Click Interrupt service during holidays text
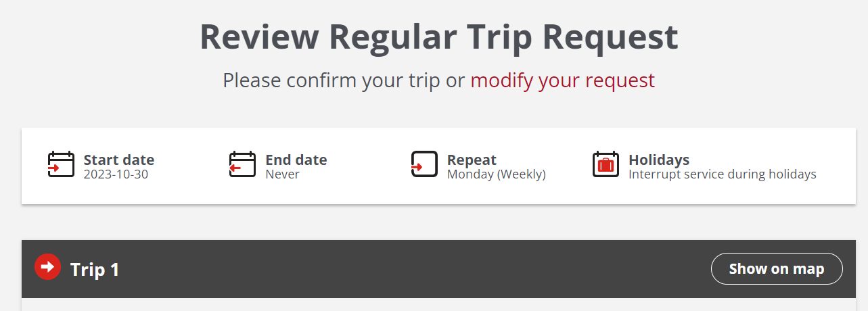Screen dimensions: 868x311 pos(722,174)
